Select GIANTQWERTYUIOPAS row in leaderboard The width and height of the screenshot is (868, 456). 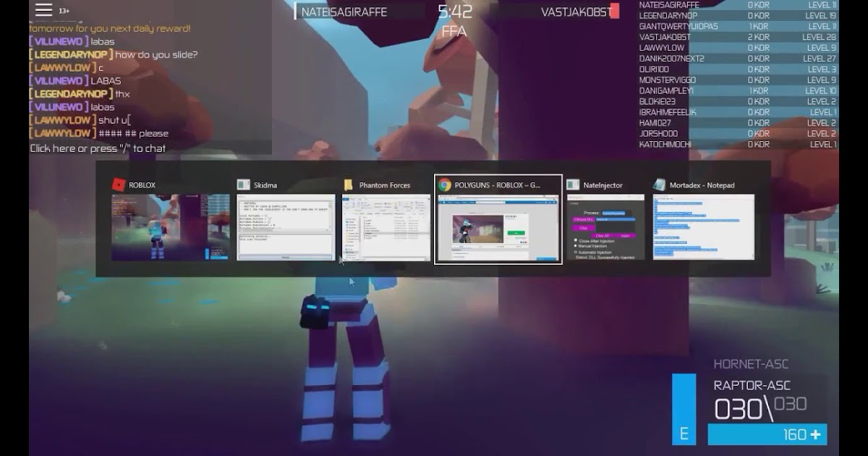click(x=738, y=26)
